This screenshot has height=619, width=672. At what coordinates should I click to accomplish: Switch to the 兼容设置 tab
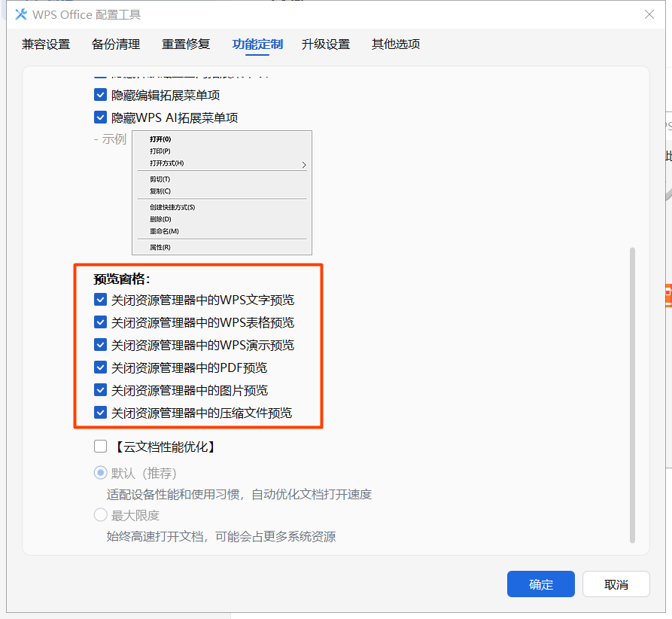tap(46, 44)
